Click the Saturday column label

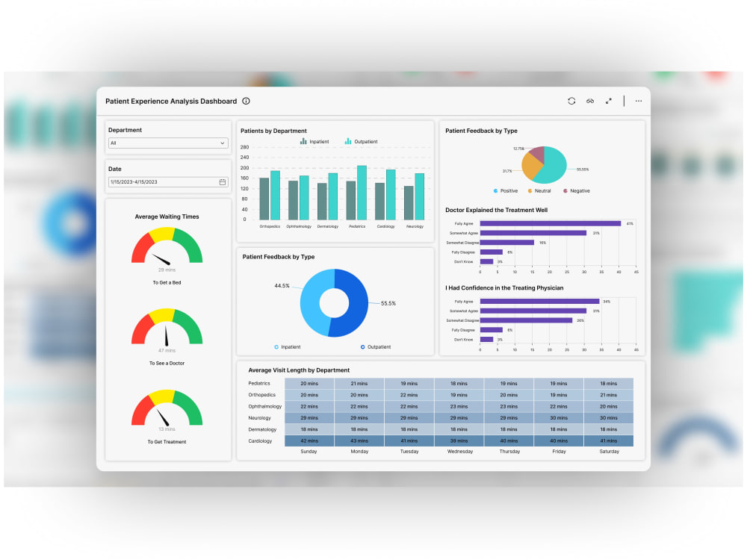coord(609,452)
